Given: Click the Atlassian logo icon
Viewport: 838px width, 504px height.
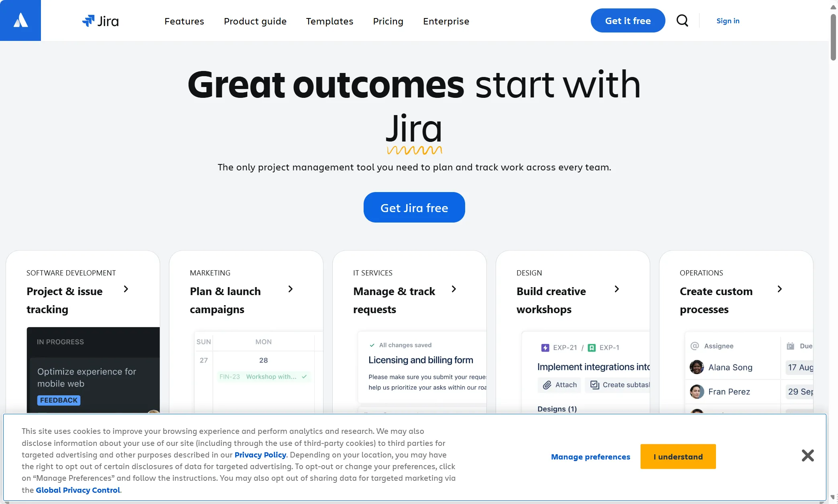Looking at the screenshot, I should (x=20, y=20).
